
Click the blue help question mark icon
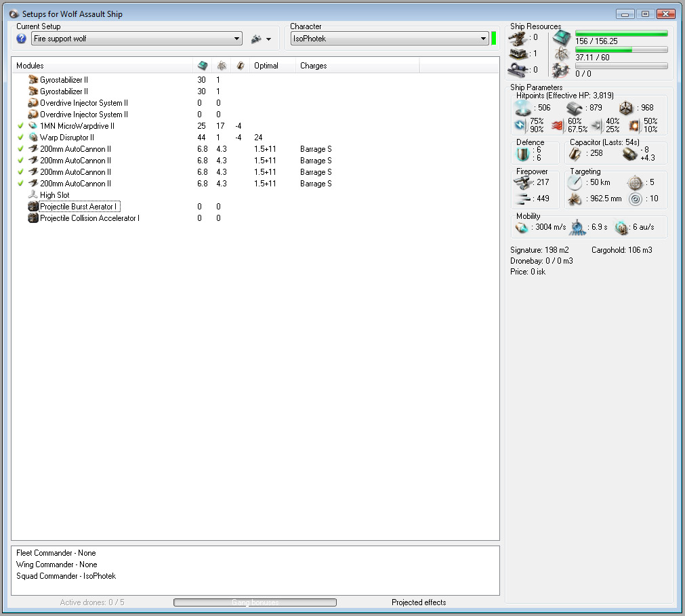(21, 39)
